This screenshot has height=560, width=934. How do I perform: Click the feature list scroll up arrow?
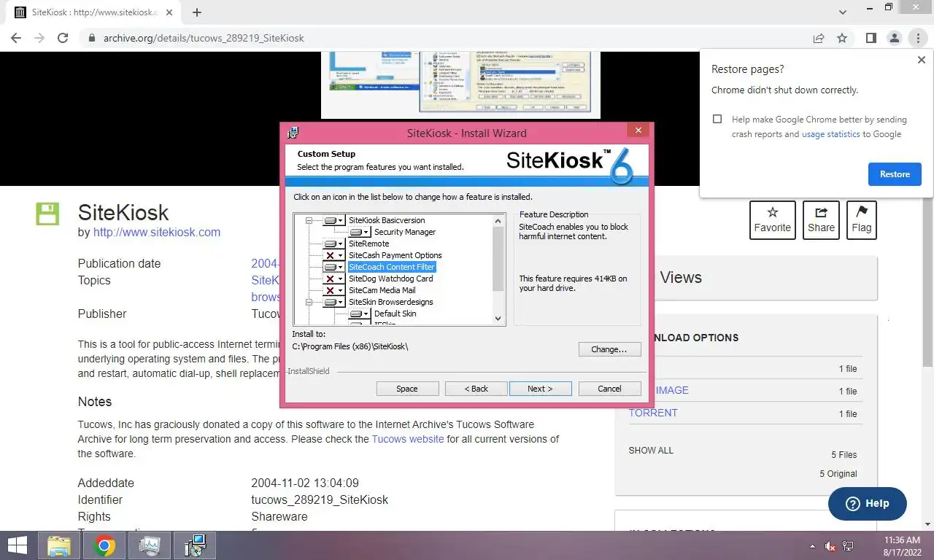498,220
